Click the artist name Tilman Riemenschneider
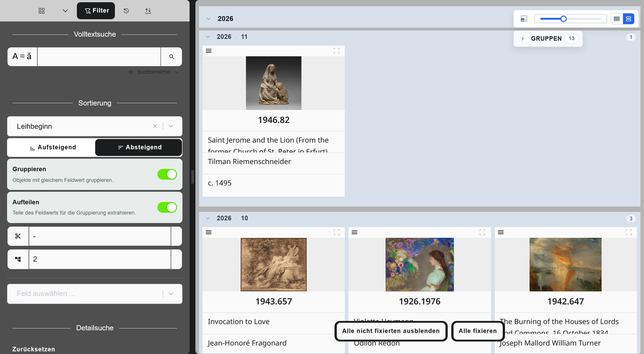This screenshot has height=354, width=644. pyautogui.click(x=249, y=162)
